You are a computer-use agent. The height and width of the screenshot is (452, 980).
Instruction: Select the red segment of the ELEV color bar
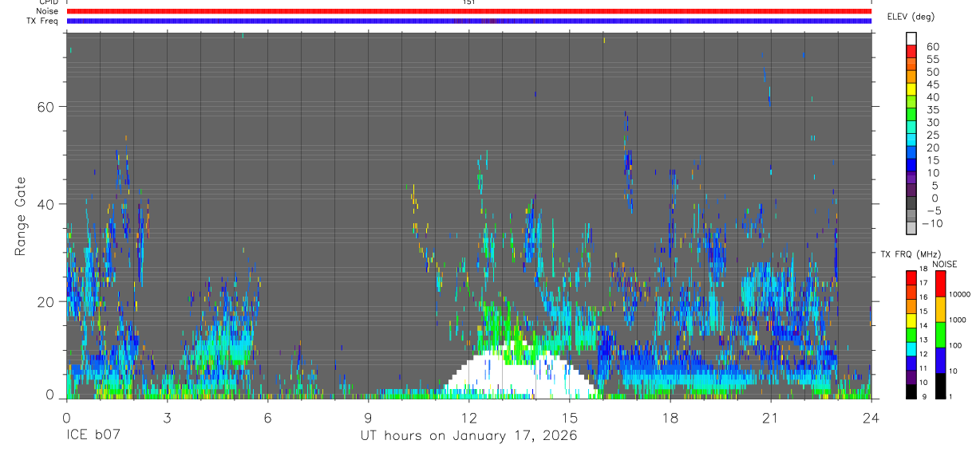pos(911,51)
